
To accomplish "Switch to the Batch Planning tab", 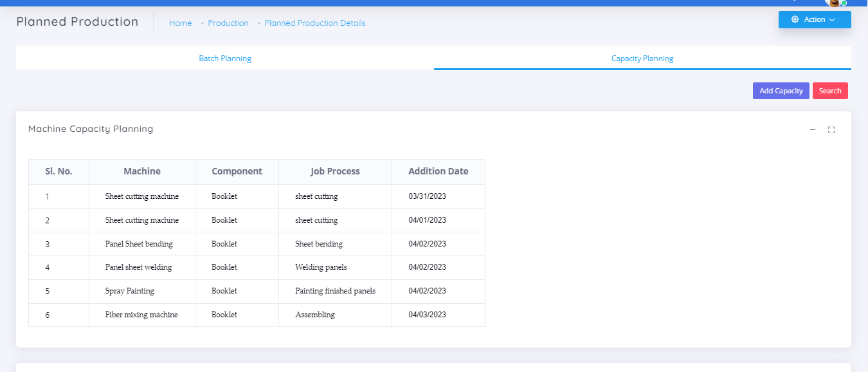I will (x=225, y=58).
